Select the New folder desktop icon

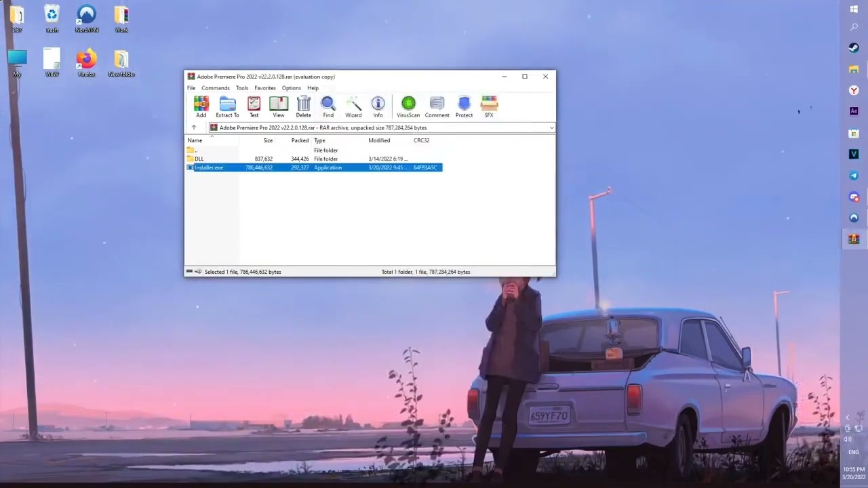point(121,63)
